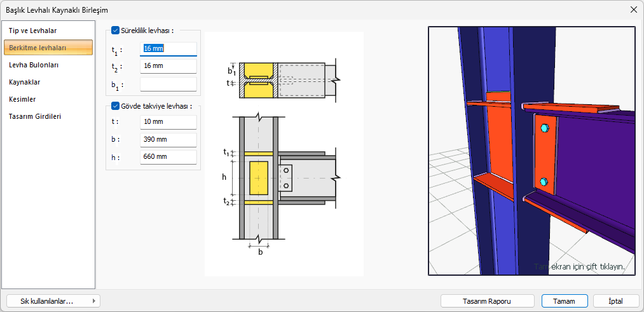Confirm with the Tamam button
Screen dimensions: 644x312
pyautogui.click(x=564, y=301)
